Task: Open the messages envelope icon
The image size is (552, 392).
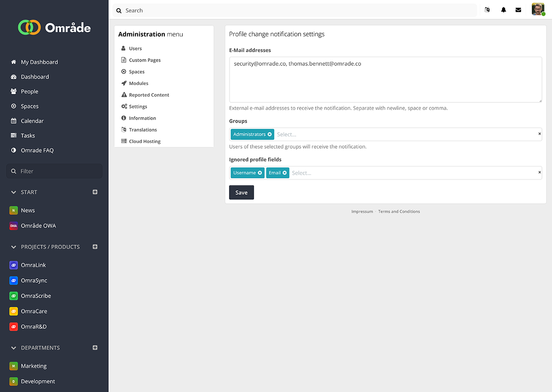Action: [x=518, y=10]
